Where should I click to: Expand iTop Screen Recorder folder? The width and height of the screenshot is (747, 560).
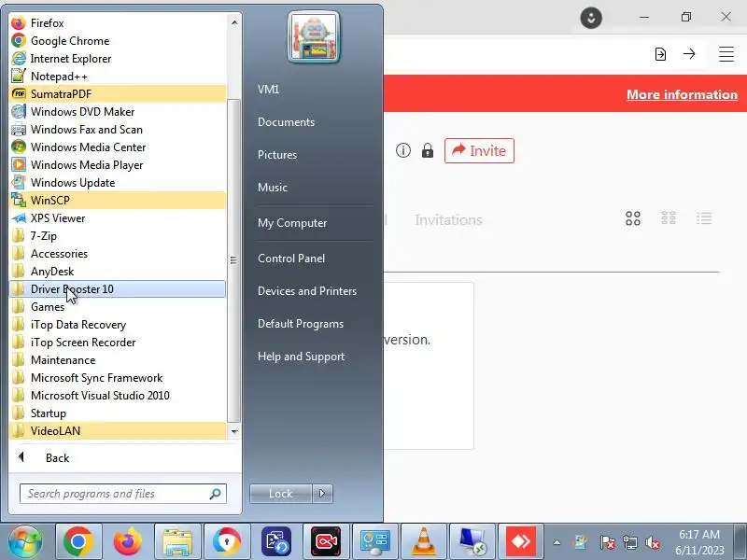tap(118, 342)
